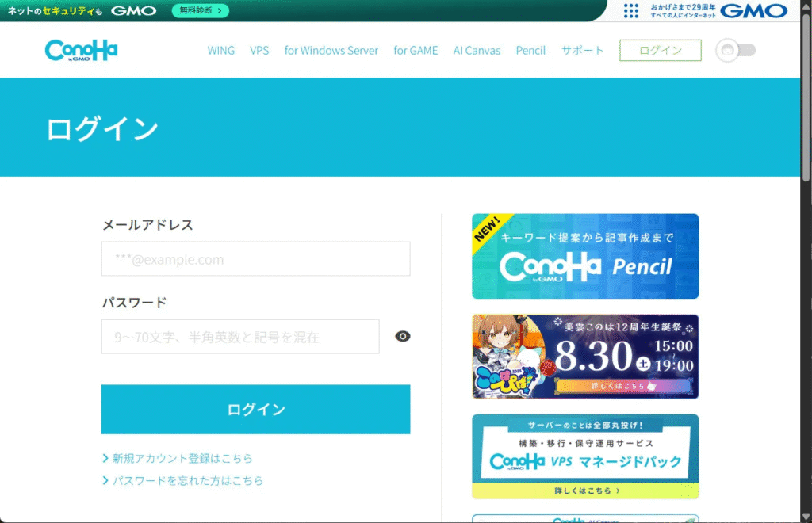Toggle password visibility eye icon

pyautogui.click(x=402, y=336)
